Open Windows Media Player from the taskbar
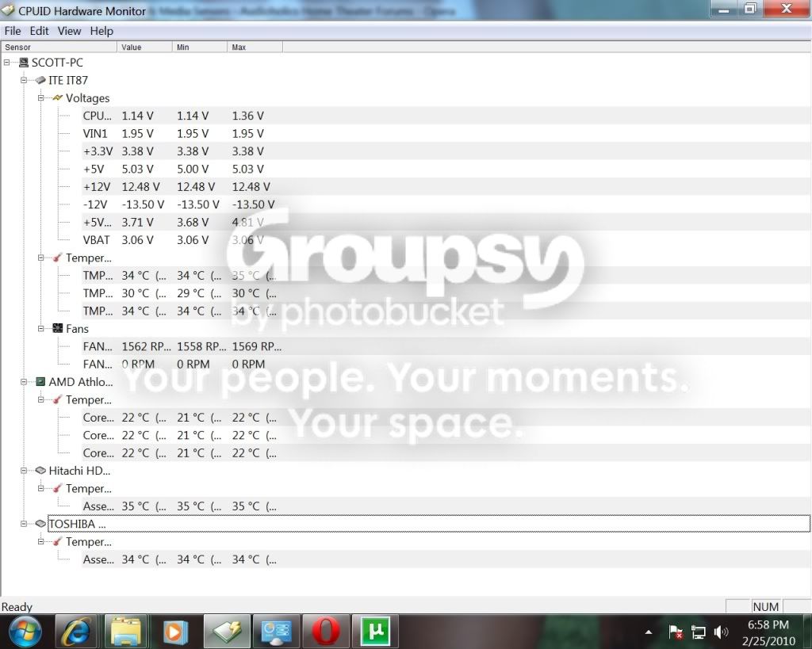 [x=174, y=632]
